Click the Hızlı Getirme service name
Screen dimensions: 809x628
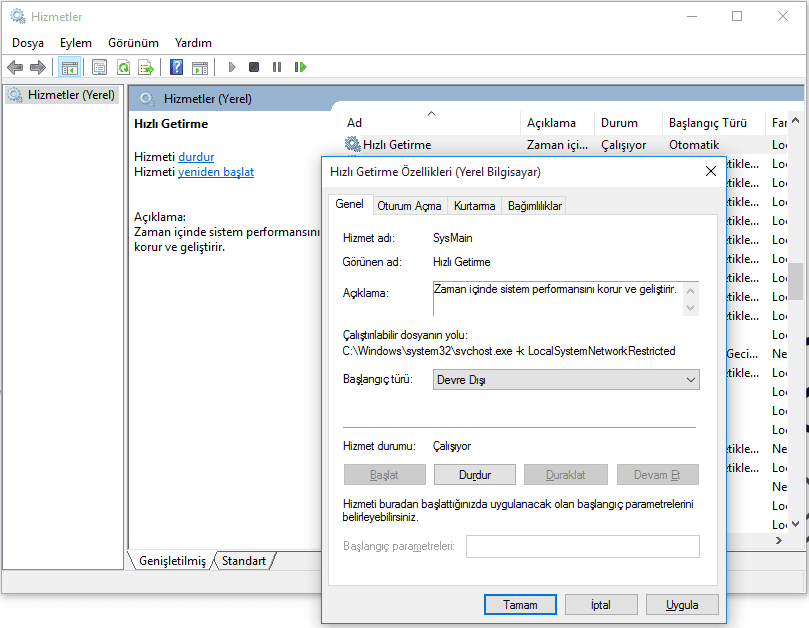(x=397, y=144)
